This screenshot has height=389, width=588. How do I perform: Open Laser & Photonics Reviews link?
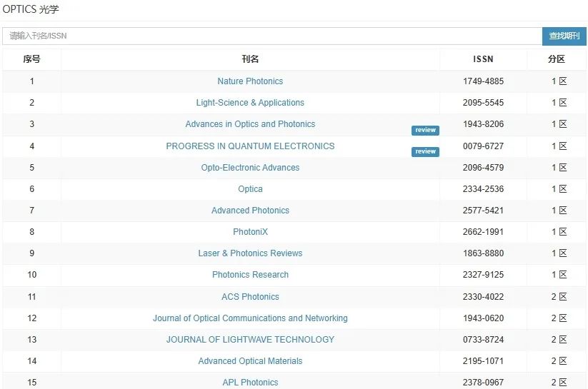pyautogui.click(x=250, y=253)
